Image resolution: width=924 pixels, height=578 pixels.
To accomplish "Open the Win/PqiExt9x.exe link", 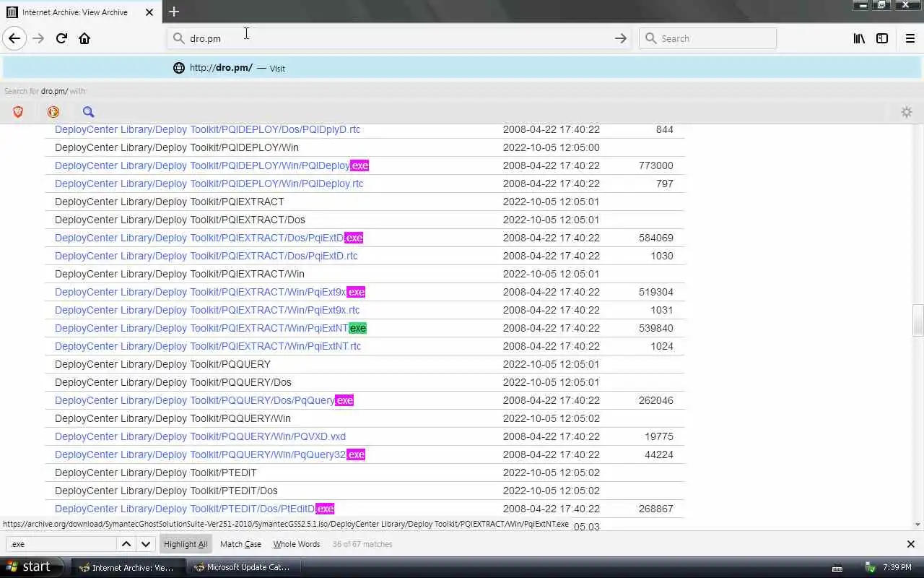I will pyautogui.click(x=210, y=292).
